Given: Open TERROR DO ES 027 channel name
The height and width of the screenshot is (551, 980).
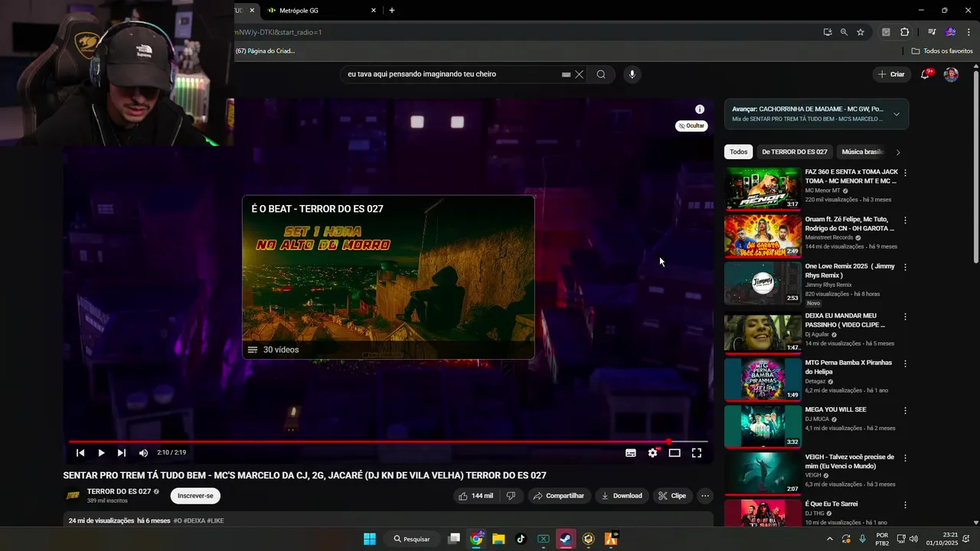Looking at the screenshot, I should pyautogui.click(x=119, y=491).
